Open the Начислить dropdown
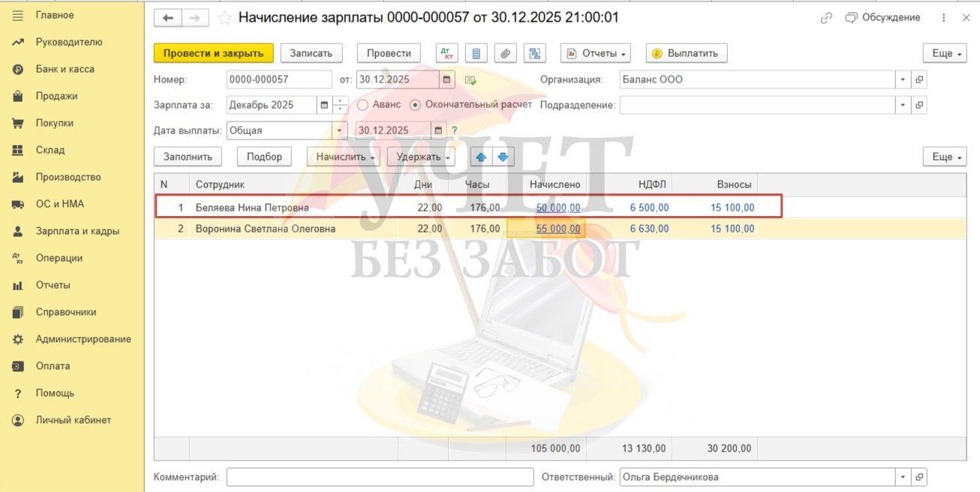Viewport: 980px width, 492px height. coord(344,157)
